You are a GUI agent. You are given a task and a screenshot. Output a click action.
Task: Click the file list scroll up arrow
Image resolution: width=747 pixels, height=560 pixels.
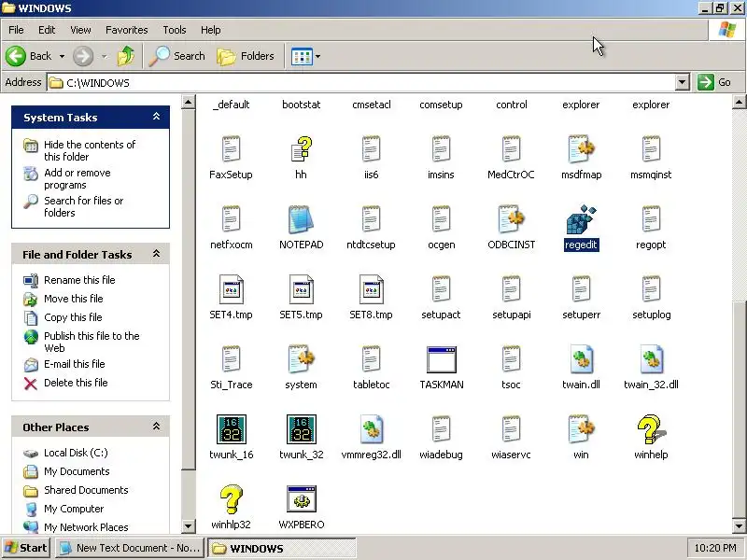[x=740, y=102]
